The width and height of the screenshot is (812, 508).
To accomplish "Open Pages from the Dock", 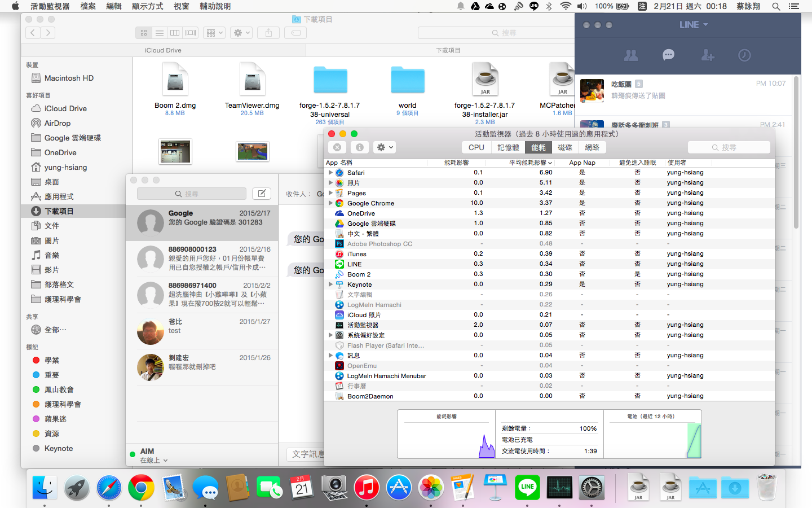I will tap(463, 487).
